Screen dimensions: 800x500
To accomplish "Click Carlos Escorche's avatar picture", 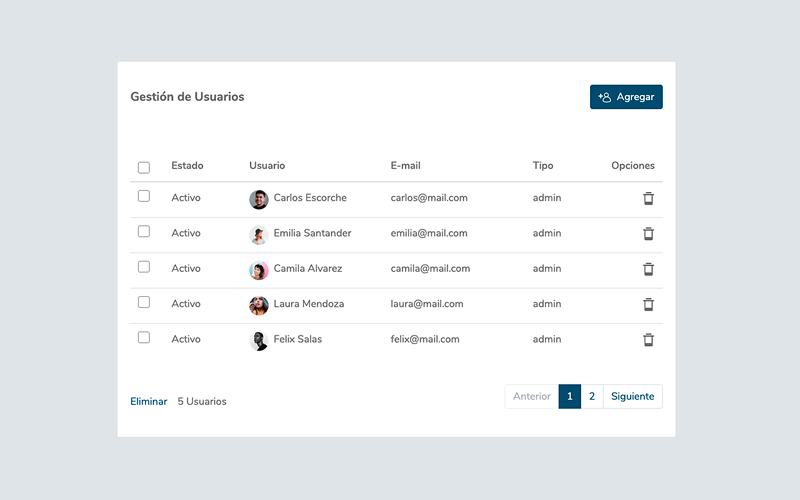I will pos(259,199).
